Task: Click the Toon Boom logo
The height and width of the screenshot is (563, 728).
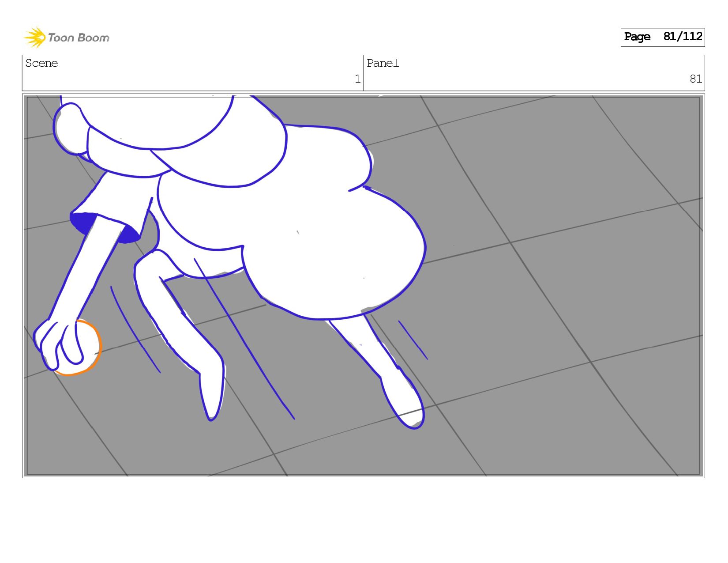Action: (x=66, y=37)
